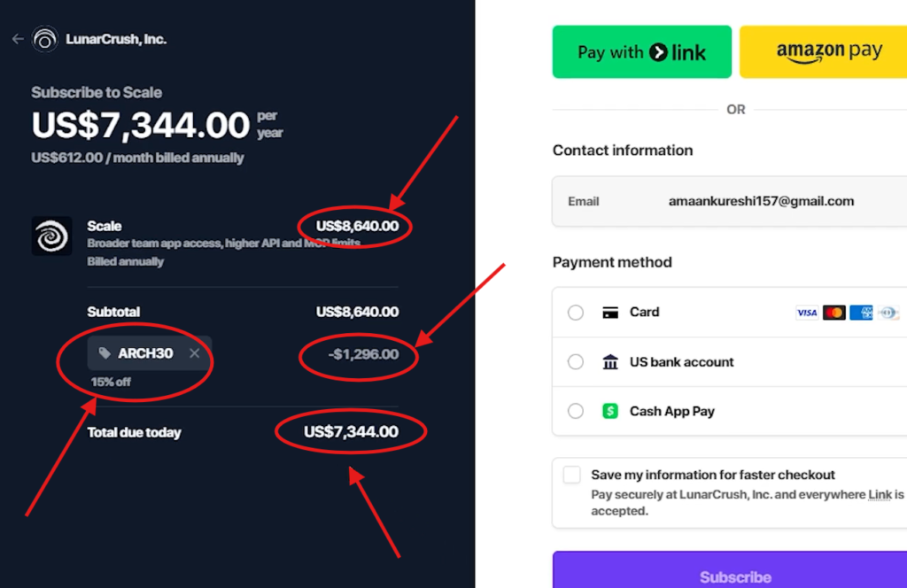Image resolution: width=907 pixels, height=588 pixels.
Task: Click the Pay with Link button
Action: coord(641,51)
